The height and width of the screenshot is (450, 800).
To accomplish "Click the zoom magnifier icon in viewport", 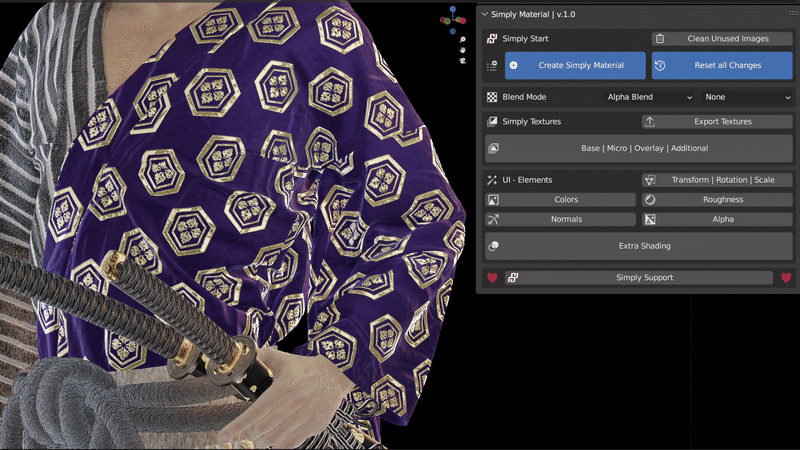I will 462,37.
